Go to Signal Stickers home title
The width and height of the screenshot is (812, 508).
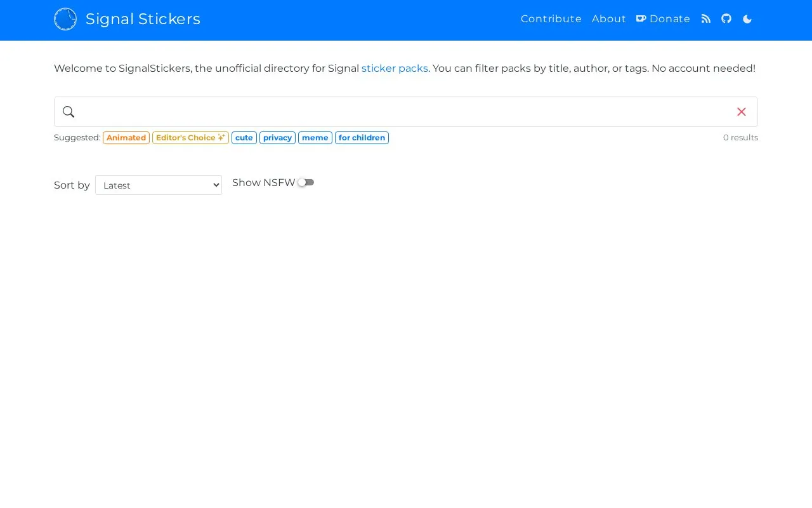click(143, 19)
